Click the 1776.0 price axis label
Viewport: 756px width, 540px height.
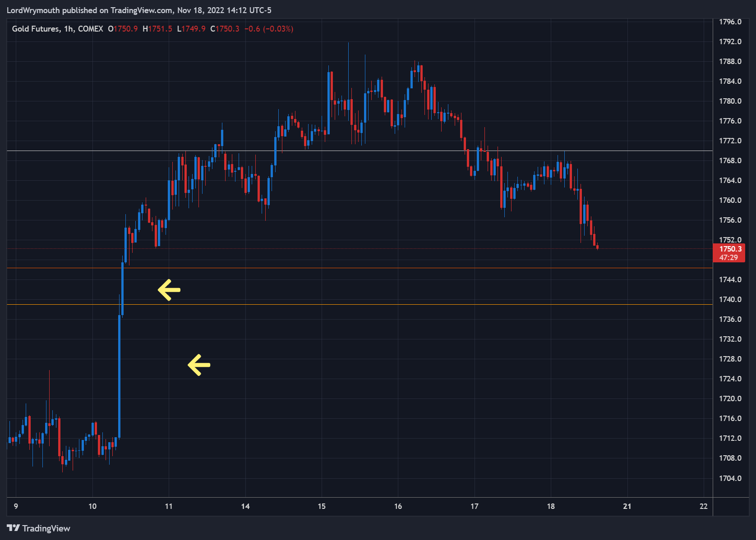[x=730, y=121]
